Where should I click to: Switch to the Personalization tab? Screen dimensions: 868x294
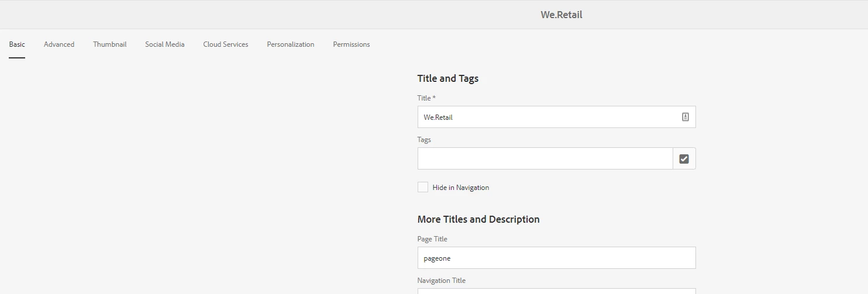[x=291, y=44]
